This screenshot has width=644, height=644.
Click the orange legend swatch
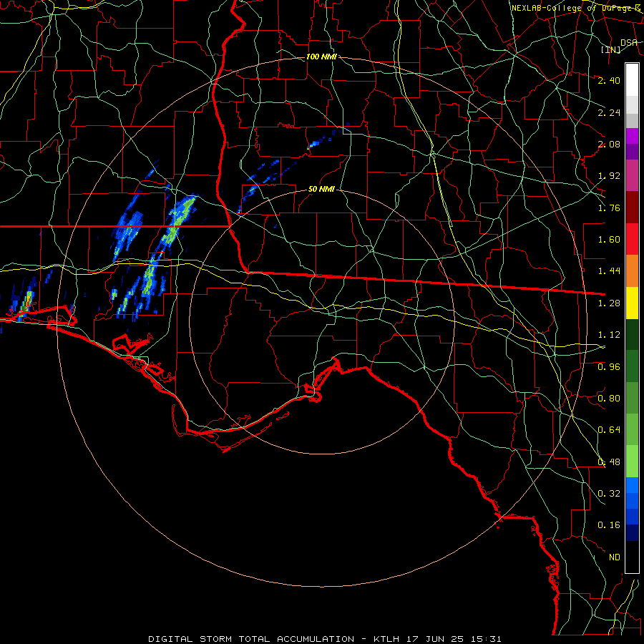(632, 271)
